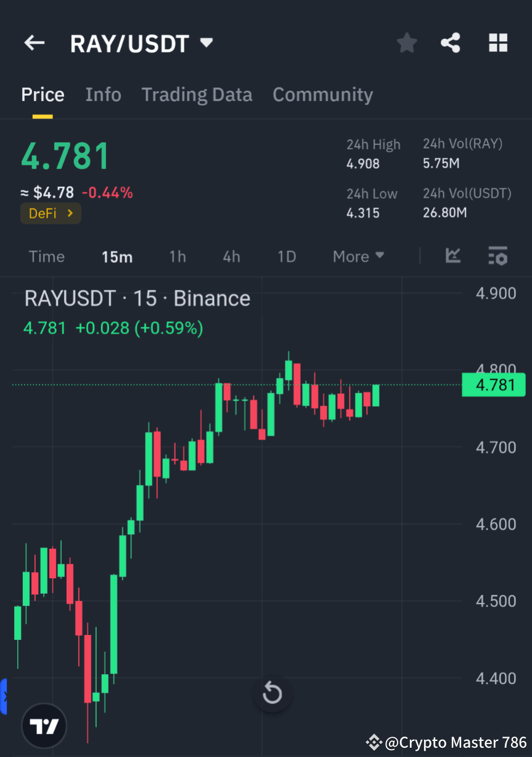
Task: Open the grid layout icon top right
Action: click(497, 43)
